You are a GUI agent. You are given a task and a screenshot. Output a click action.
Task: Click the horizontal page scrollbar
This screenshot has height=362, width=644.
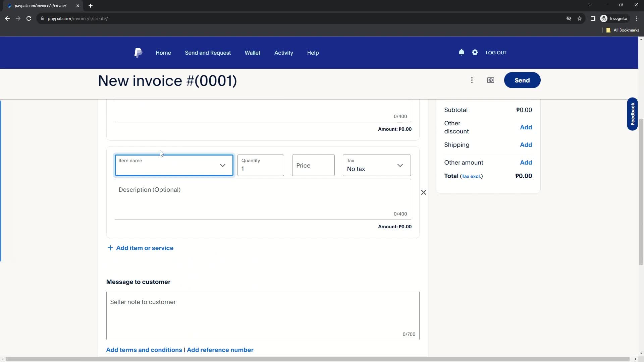[317, 359]
